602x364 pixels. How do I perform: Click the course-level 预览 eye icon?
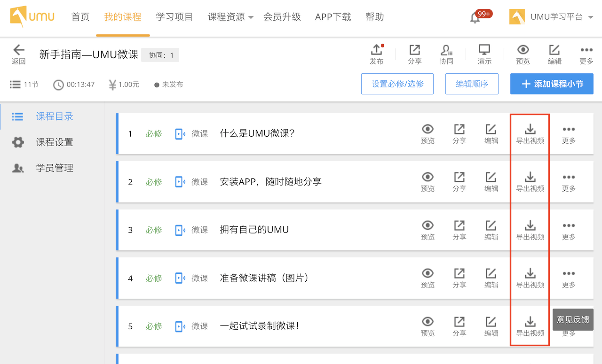[x=523, y=50]
